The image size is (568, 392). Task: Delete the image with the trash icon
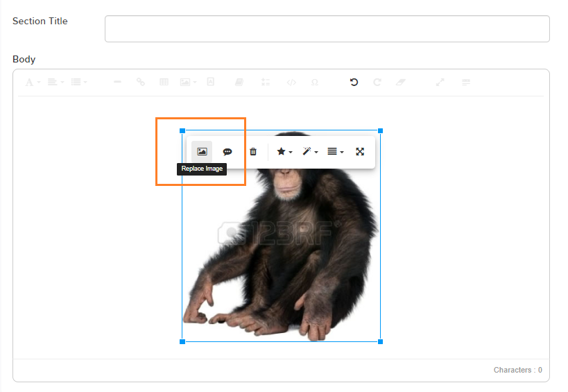(253, 151)
